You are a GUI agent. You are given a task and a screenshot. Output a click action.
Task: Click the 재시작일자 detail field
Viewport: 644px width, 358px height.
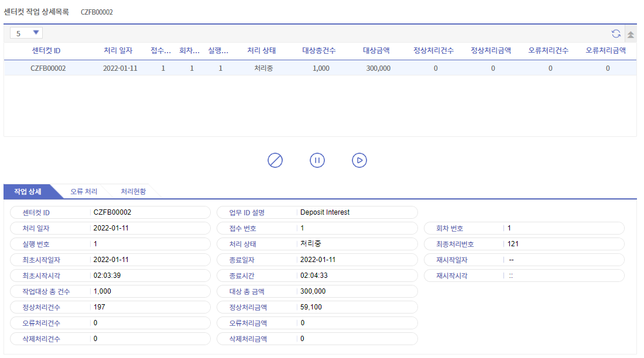(524, 260)
